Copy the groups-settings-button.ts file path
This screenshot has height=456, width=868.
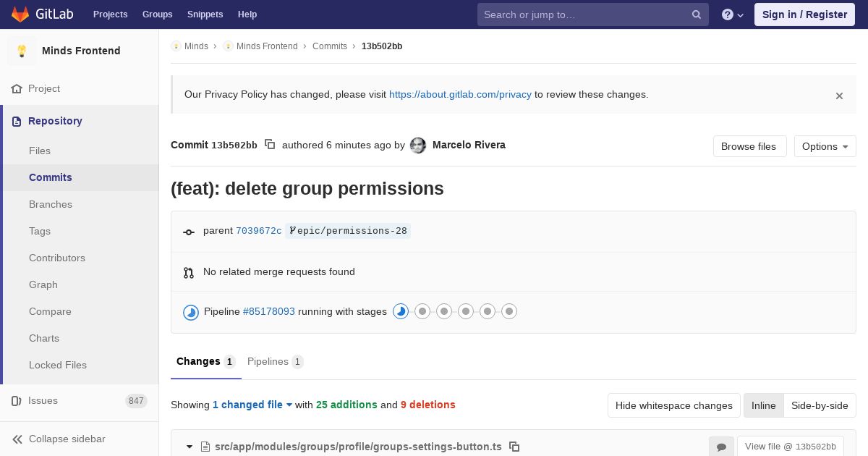click(514, 447)
